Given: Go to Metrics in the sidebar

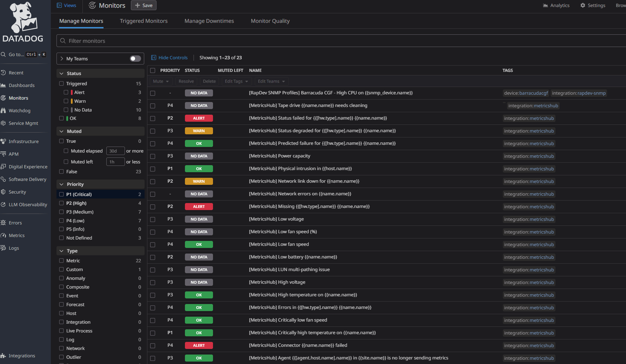Looking at the screenshot, I should (16, 235).
